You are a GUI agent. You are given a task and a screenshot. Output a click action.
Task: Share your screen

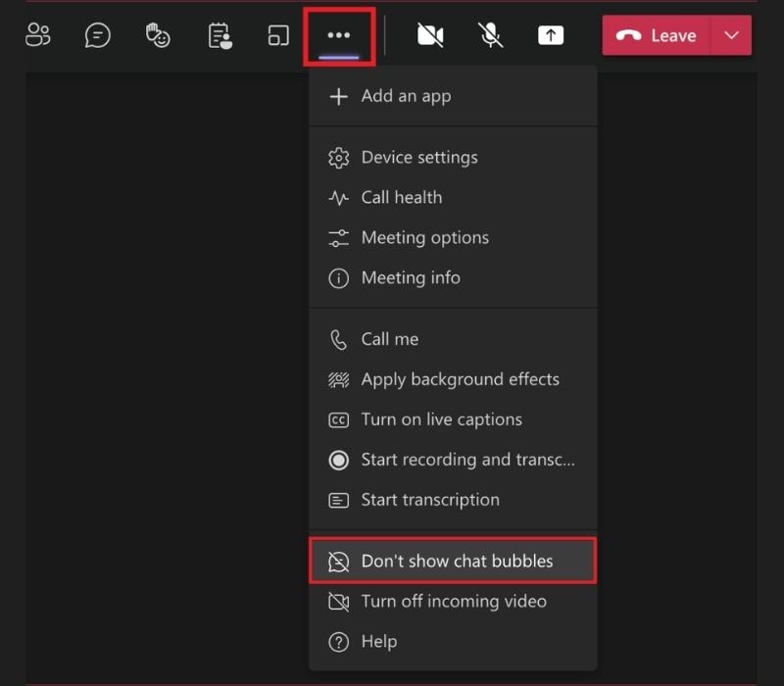(x=550, y=34)
